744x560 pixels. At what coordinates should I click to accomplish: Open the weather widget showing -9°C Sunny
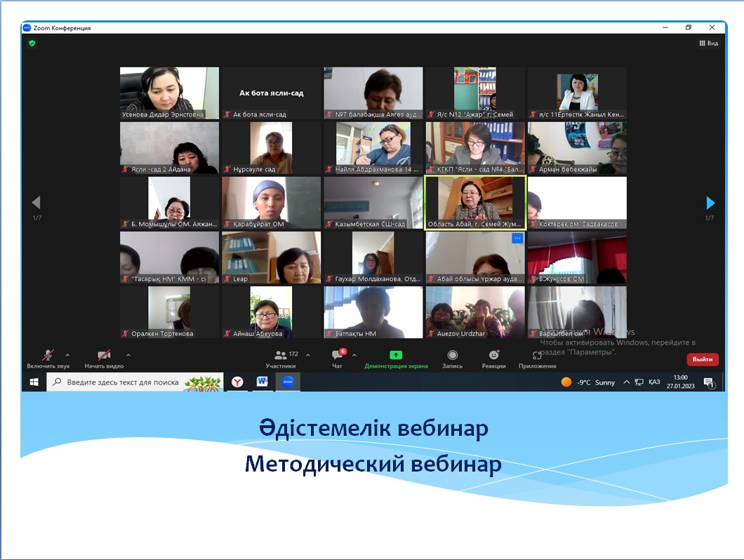tap(588, 382)
